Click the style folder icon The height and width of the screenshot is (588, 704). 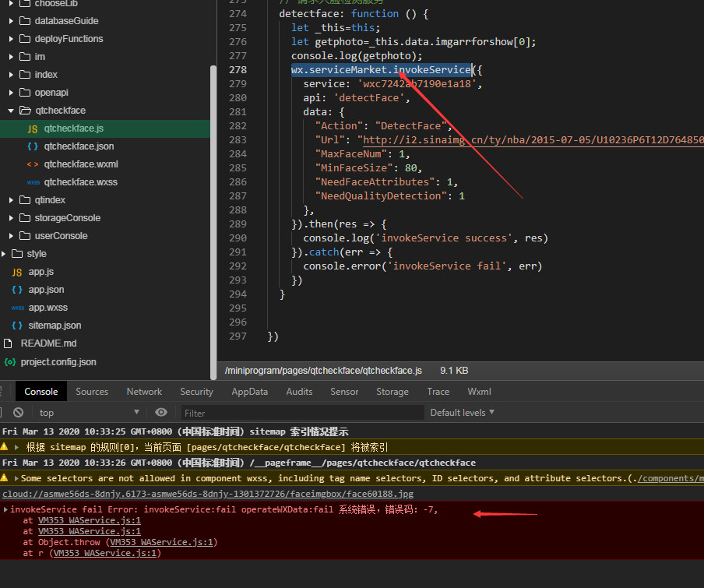tap(17, 254)
